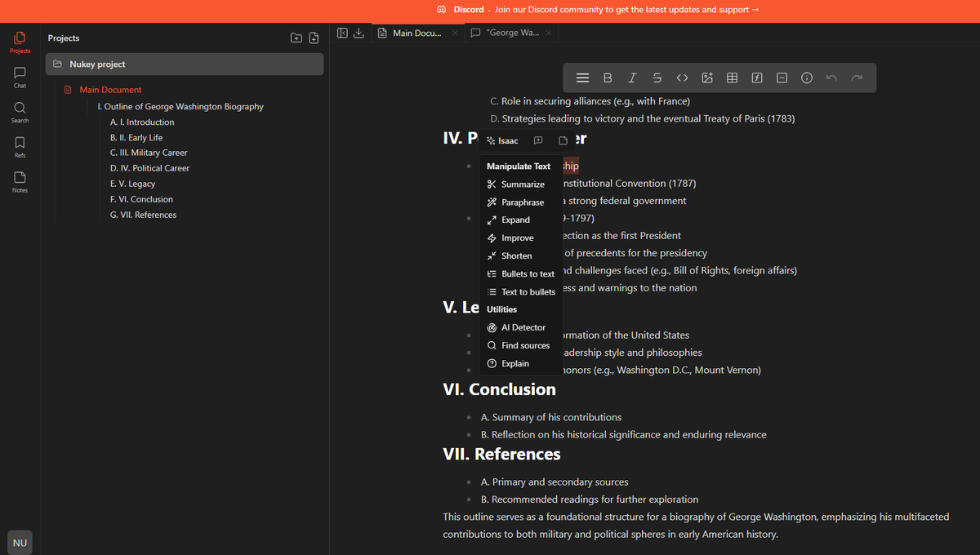Click the VII. References heading in document
980x555 pixels.
[x=501, y=454]
